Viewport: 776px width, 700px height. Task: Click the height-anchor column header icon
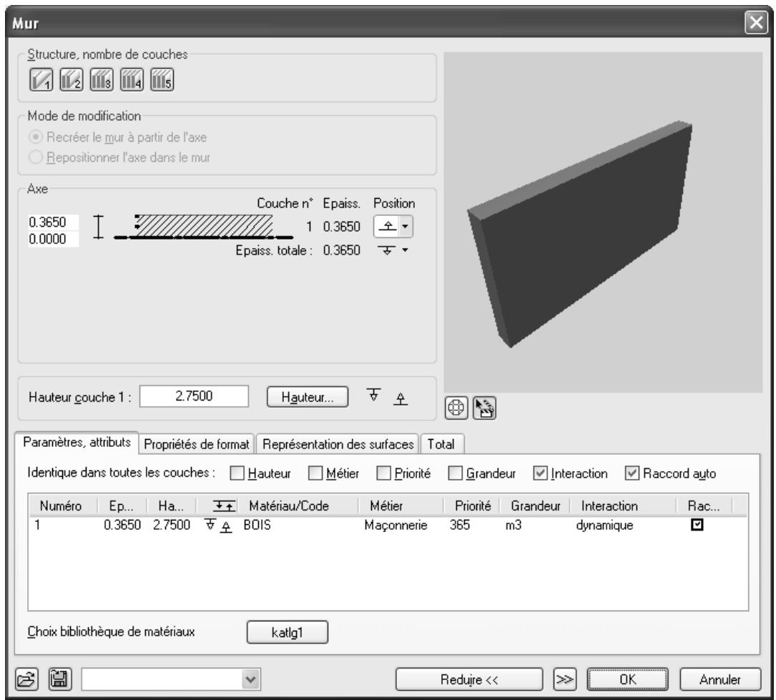pos(224,506)
